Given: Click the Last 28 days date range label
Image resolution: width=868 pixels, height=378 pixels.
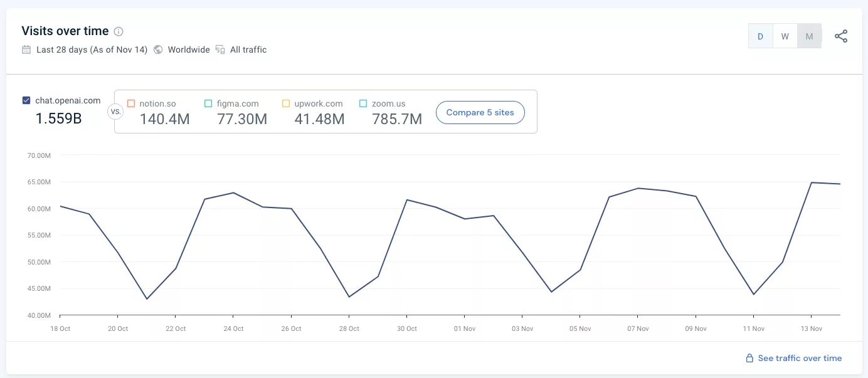Looking at the screenshot, I should click(x=92, y=50).
